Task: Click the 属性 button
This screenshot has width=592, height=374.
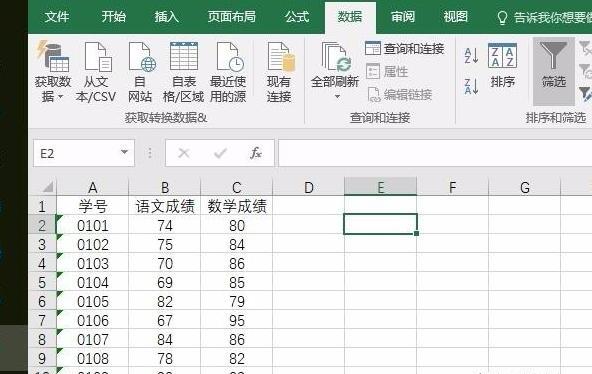Action: (x=387, y=71)
